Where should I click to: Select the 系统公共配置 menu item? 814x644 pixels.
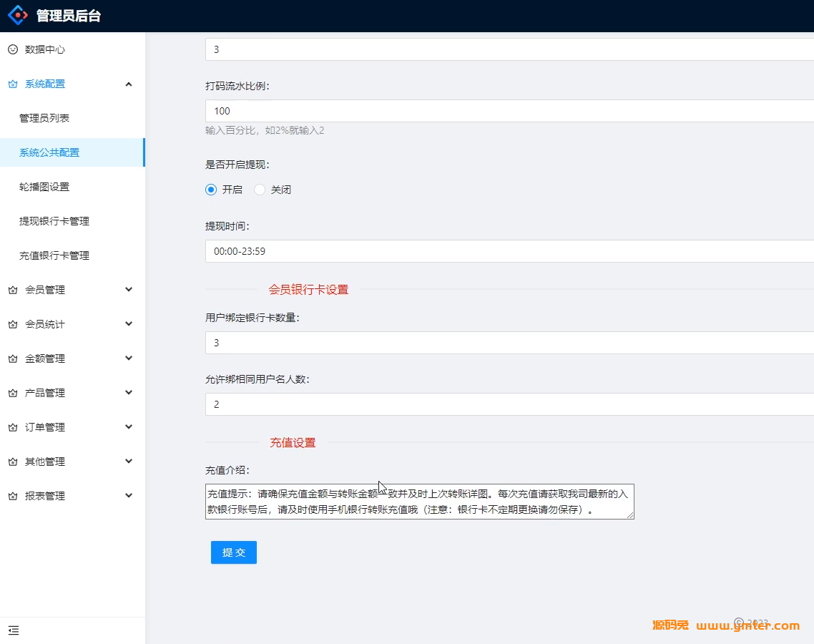[x=73, y=152]
